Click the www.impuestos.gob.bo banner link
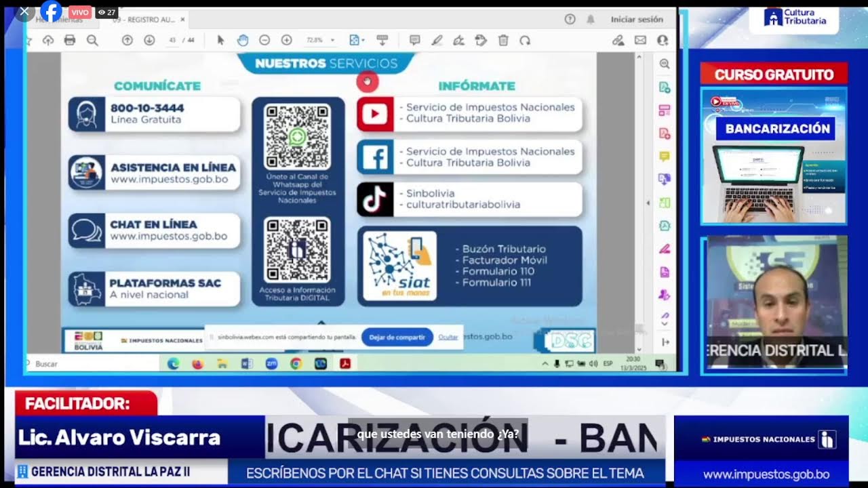The height and width of the screenshot is (488, 868). [766, 474]
